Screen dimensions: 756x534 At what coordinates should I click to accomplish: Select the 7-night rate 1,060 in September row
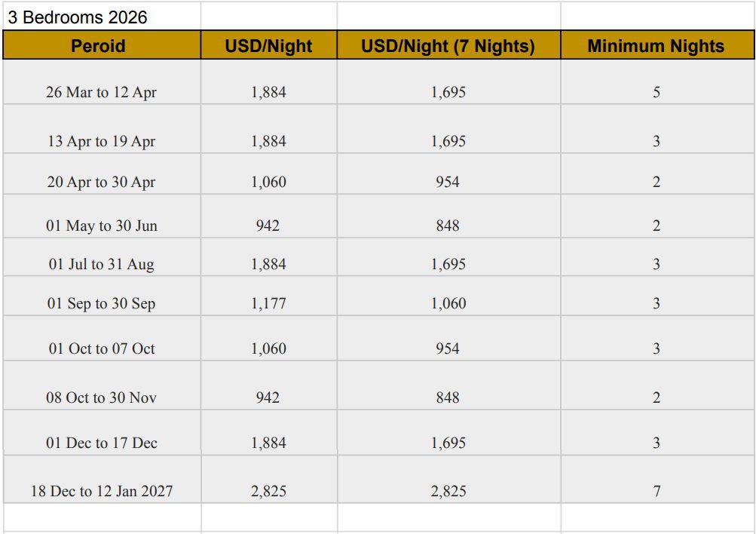(448, 304)
